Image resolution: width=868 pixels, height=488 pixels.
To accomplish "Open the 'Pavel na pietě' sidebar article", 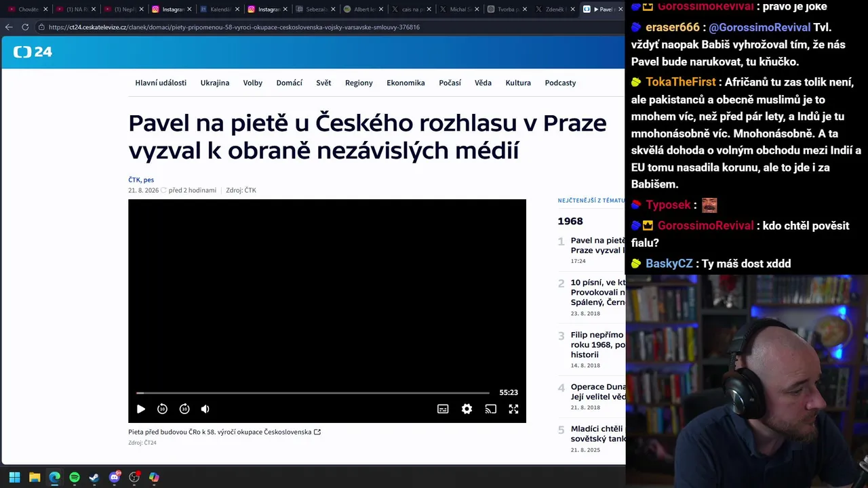I will [598, 245].
